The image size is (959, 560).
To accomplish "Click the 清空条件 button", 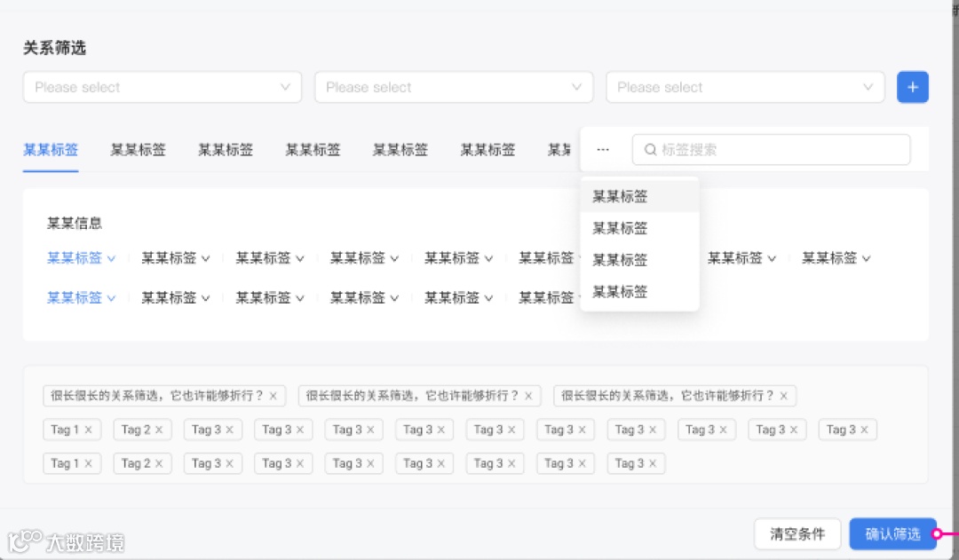I will tap(797, 533).
